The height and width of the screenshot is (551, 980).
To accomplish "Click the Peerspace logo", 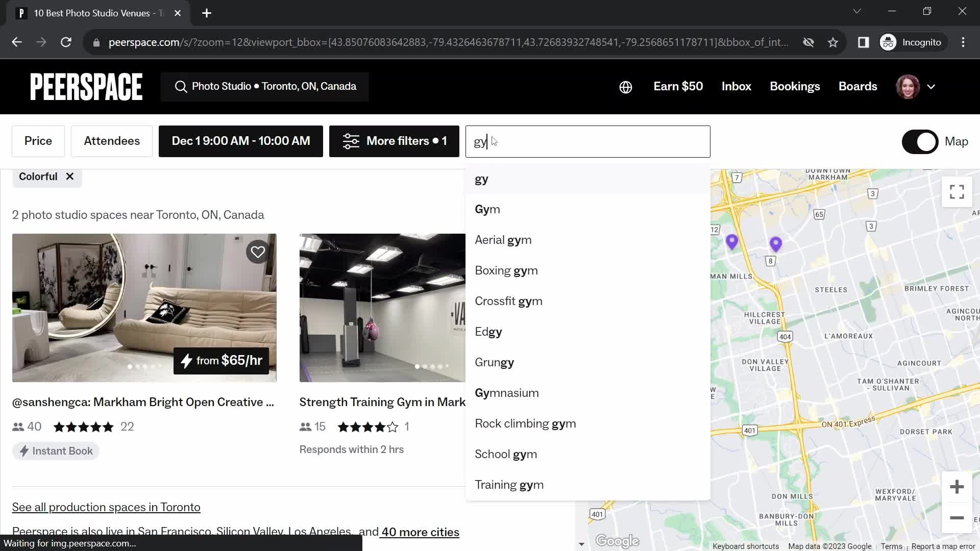I will [x=86, y=87].
